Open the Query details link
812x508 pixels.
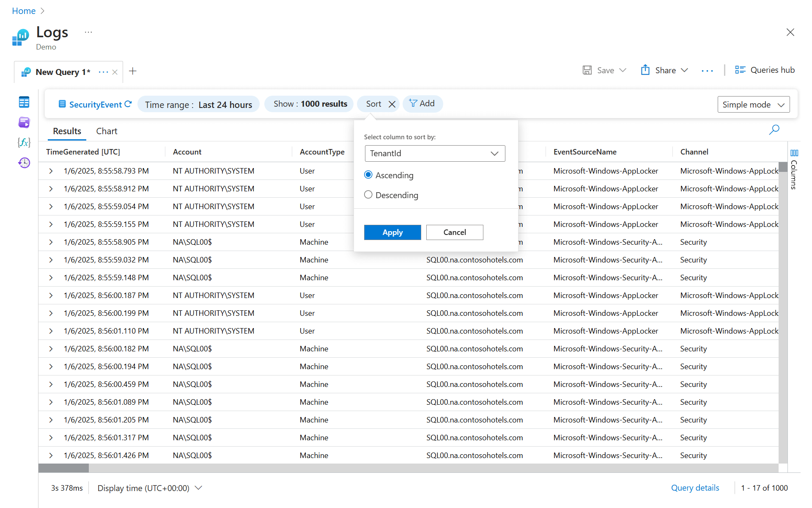pyautogui.click(x=695, y=488)
